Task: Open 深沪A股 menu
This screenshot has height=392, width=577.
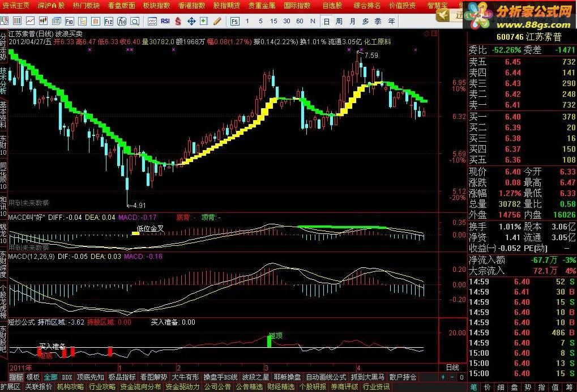Action: pos(51,6)
